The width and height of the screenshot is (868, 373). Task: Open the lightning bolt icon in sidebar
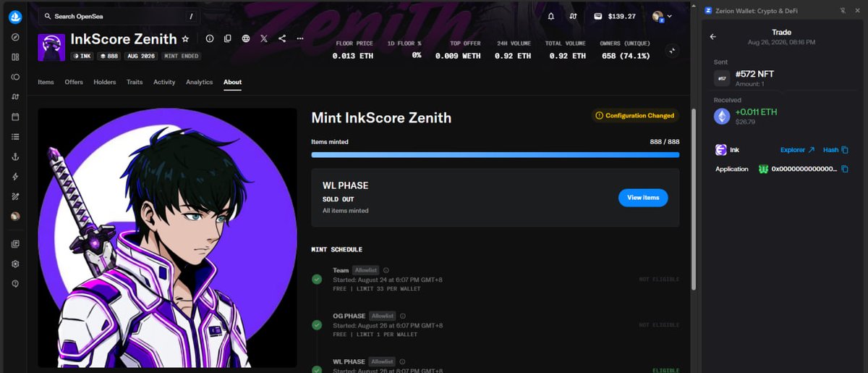[x=15, y=176]
